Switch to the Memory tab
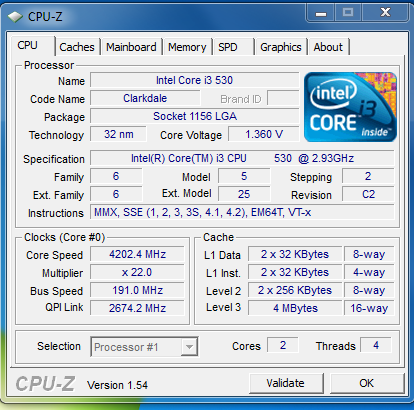Viewport: 414px width, 410px height. (x=187, y=47)
